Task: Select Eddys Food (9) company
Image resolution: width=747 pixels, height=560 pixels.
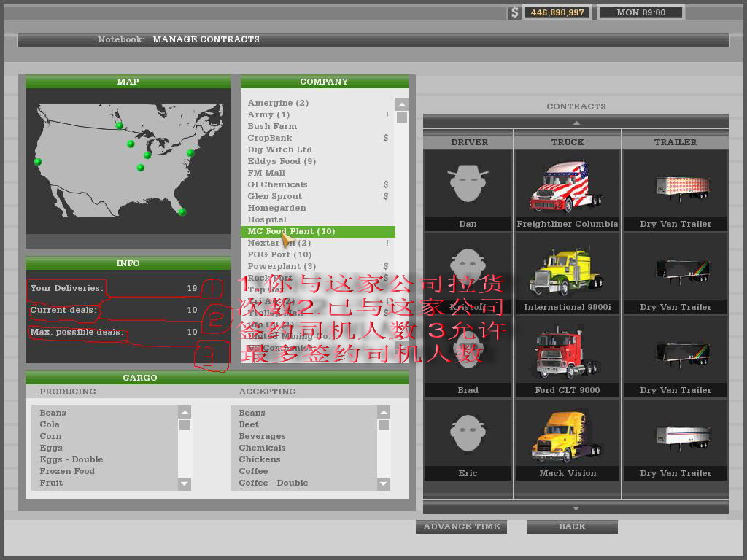Action: (x=282, y=161)
